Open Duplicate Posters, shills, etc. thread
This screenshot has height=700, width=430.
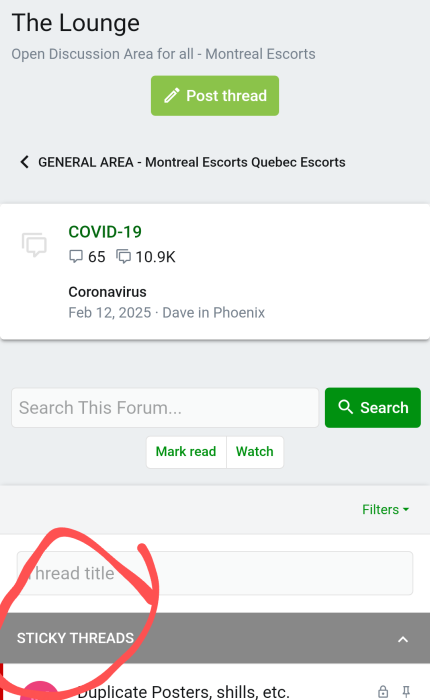183,692
